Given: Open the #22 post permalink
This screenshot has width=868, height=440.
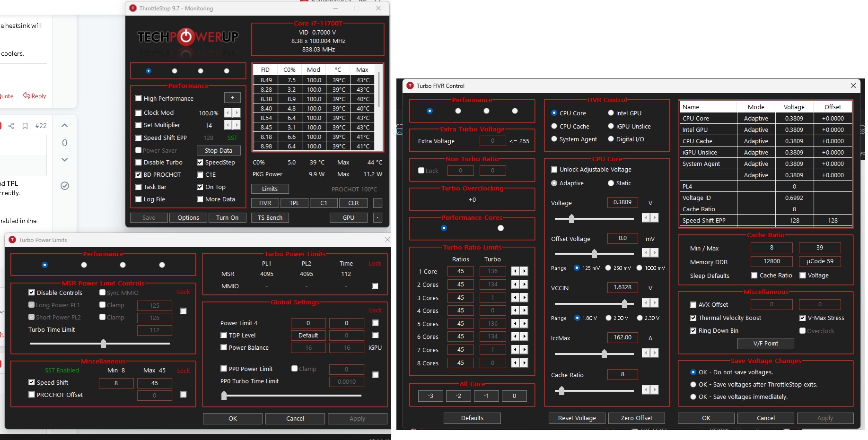Looking at the screenshot, I should [x=41, y=126].
